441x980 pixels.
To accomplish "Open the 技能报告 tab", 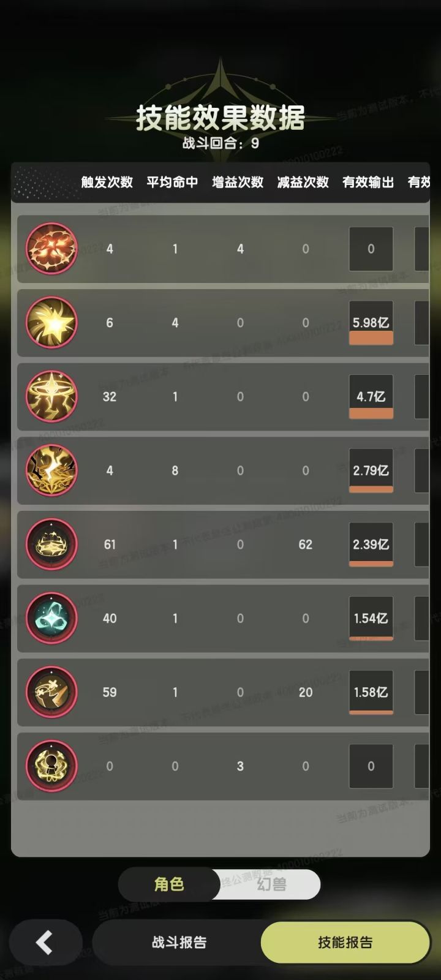I will (345, 942).
